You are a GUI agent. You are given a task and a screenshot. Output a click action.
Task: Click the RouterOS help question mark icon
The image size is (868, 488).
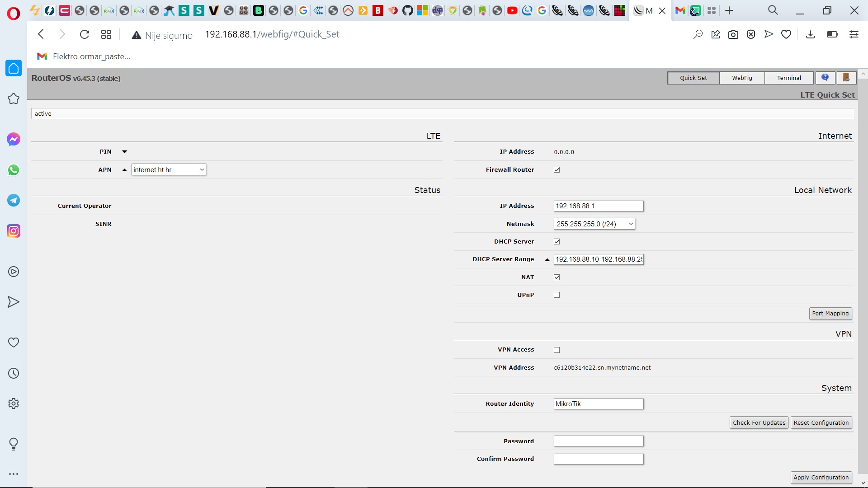(x=825, y=78)
